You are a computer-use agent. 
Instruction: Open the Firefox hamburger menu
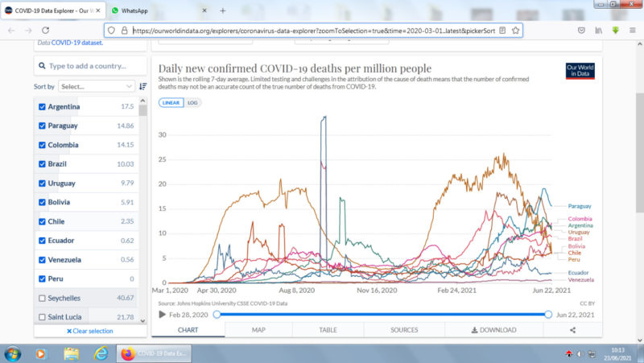click(634, 30)
